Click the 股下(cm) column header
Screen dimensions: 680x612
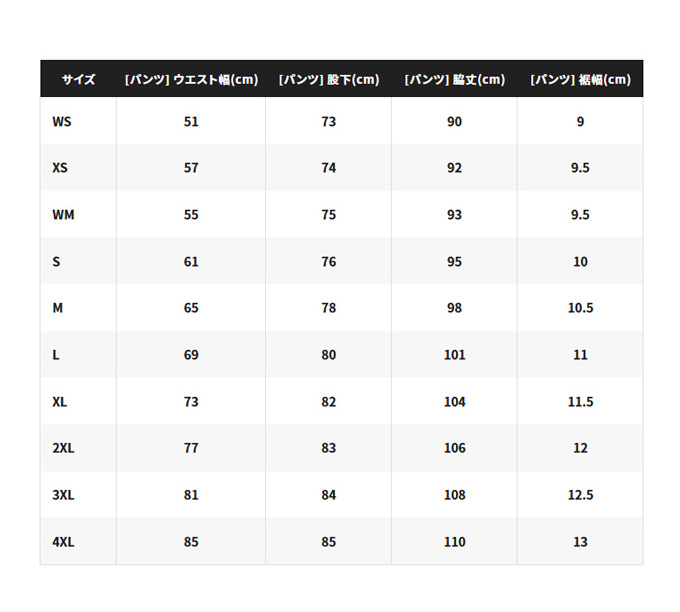(328, 79)
